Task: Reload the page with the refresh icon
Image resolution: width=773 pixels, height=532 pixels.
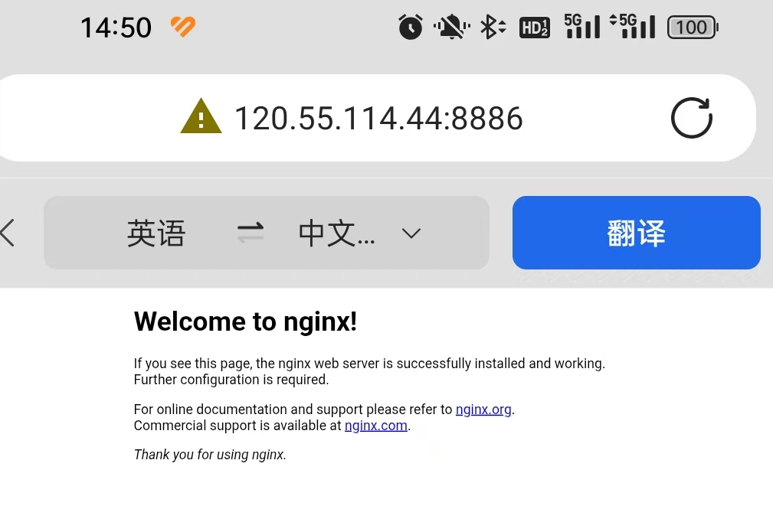Action: click(692, 118)
